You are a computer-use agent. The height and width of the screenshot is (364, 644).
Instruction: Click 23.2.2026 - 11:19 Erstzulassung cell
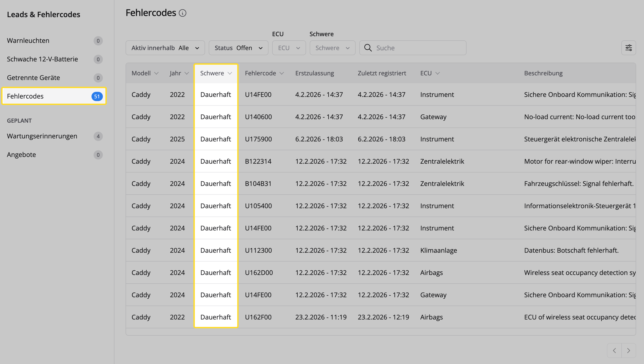[x=321, y=317]
